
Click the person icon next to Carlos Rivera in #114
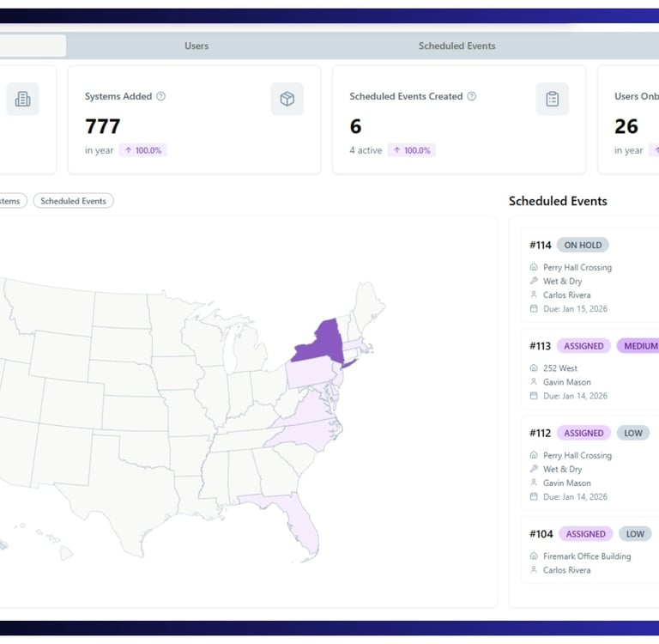[x=534, y=295]
